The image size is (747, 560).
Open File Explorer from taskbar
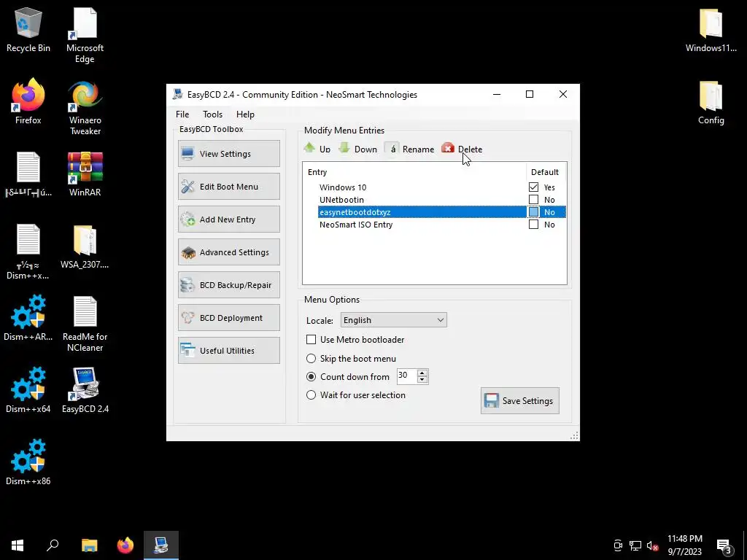point(89,545)
